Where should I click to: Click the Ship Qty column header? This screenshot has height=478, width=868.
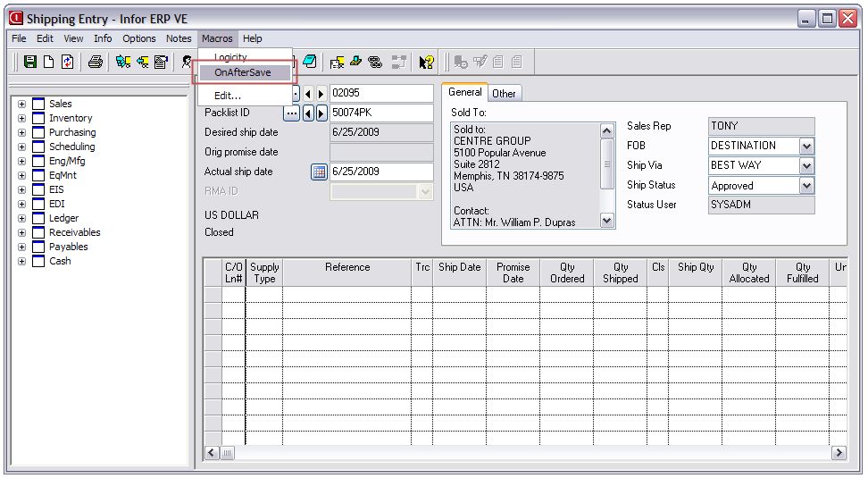tap(696, 273)
